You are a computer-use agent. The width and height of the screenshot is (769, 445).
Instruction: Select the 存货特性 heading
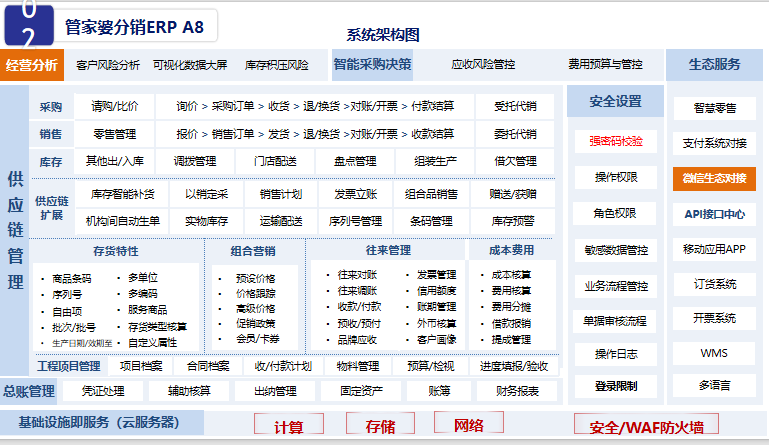116,251
